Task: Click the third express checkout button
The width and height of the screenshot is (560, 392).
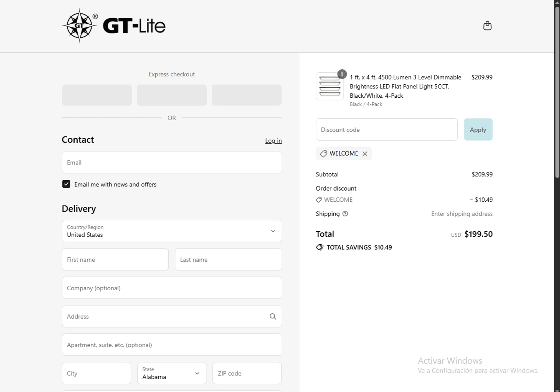Action: [x=246, y=95]
